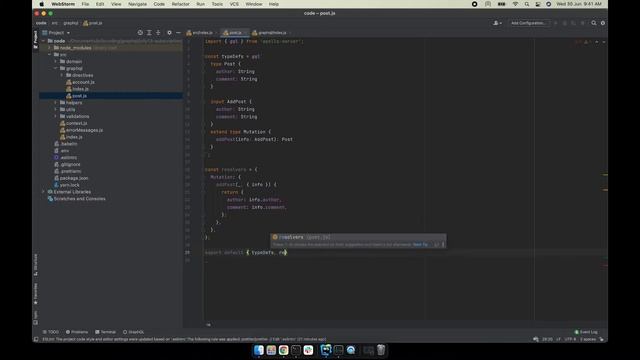Click Next Tip link in completion popup
The height and width of the screenshot is (360, 640).
420,244
